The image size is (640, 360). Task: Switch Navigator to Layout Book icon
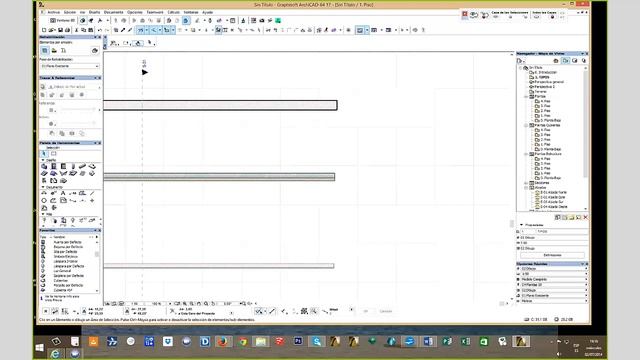575,61
